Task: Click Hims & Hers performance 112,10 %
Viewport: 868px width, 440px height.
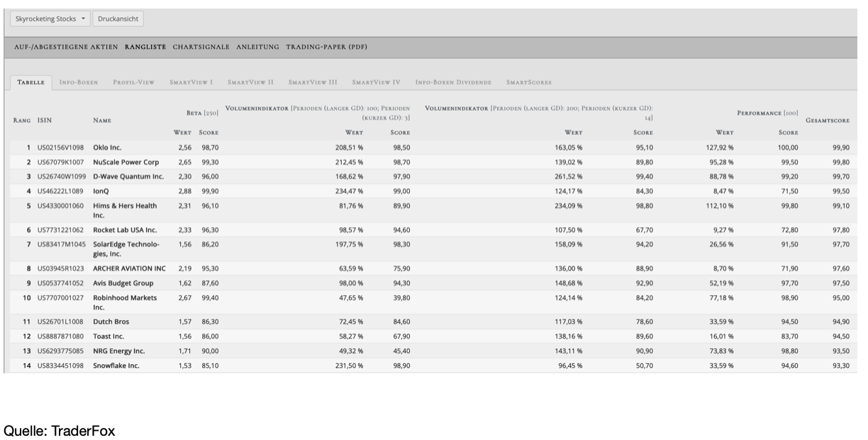Action: (x=721, y=206)
